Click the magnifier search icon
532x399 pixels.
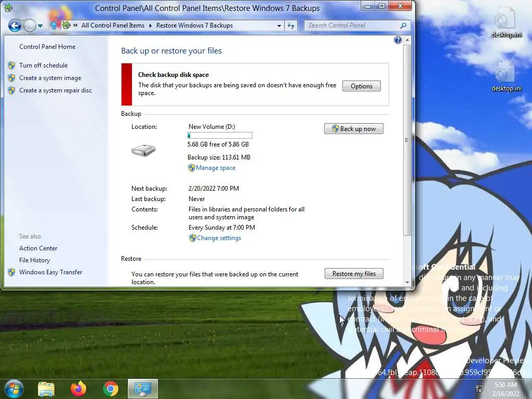[x=403, y=25]
